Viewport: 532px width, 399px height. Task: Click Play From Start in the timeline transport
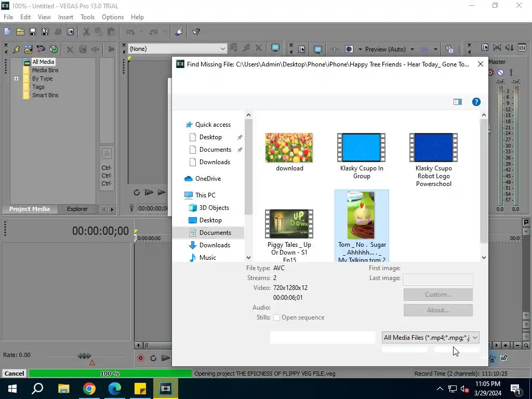point(165,358)
